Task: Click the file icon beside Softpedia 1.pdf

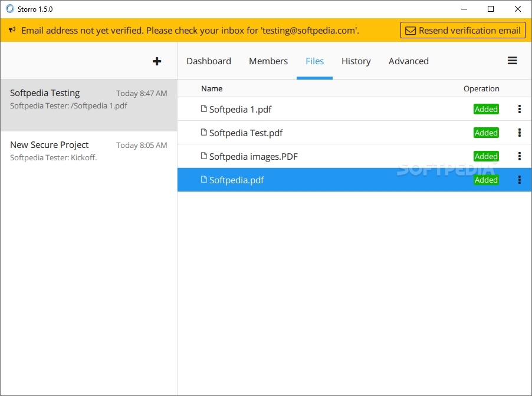Action: [x=203, y=108]
